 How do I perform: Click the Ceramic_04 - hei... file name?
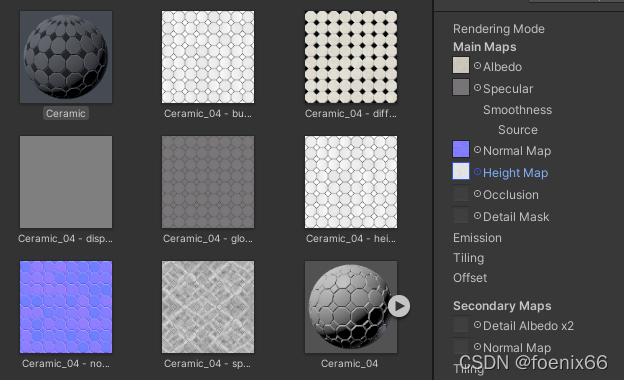pos(351,238)
